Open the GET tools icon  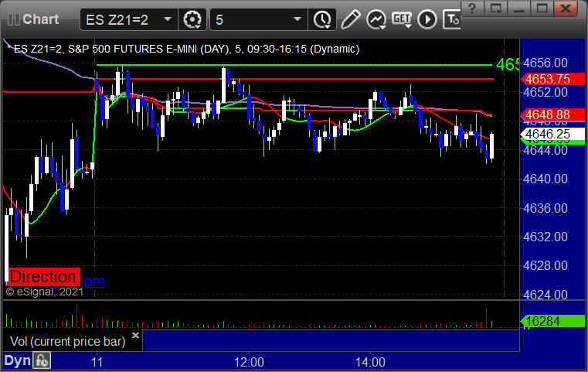point(402,19)
